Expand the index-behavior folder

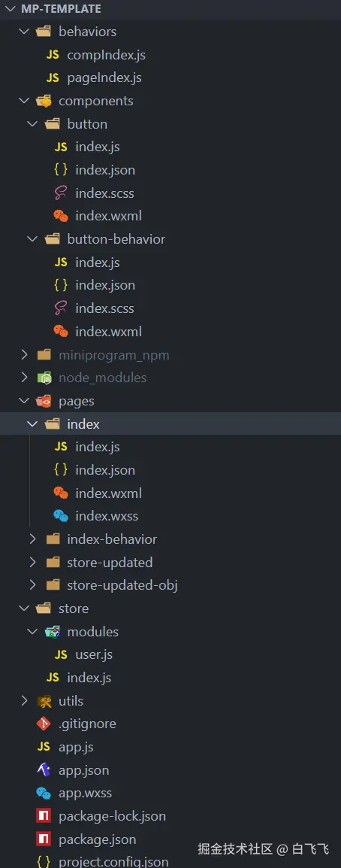point(32,539)
